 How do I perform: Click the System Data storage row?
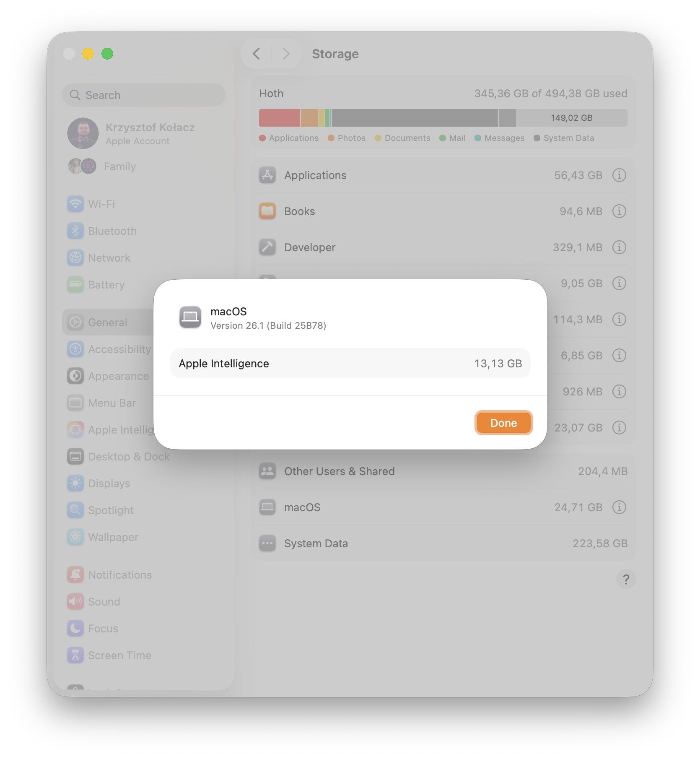point(443,543)
